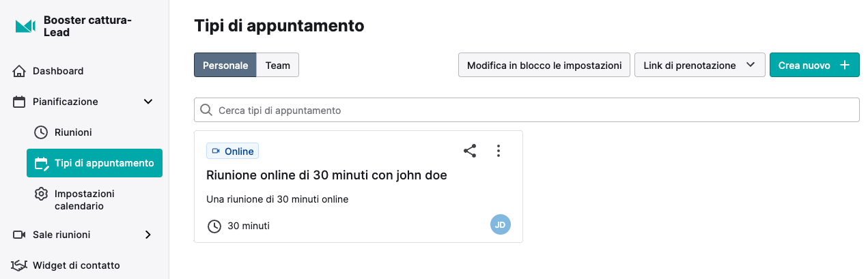Image resolution: width=868 pixels, height=279 pixels.
Task: Click the Booster cattura-Lead logo icon
Action: click(25, 26)
